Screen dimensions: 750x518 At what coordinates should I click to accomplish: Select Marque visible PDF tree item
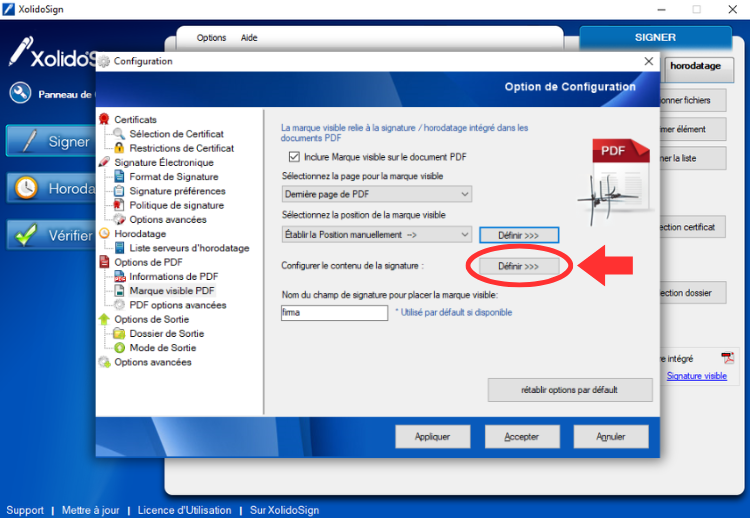pos(172,291)
